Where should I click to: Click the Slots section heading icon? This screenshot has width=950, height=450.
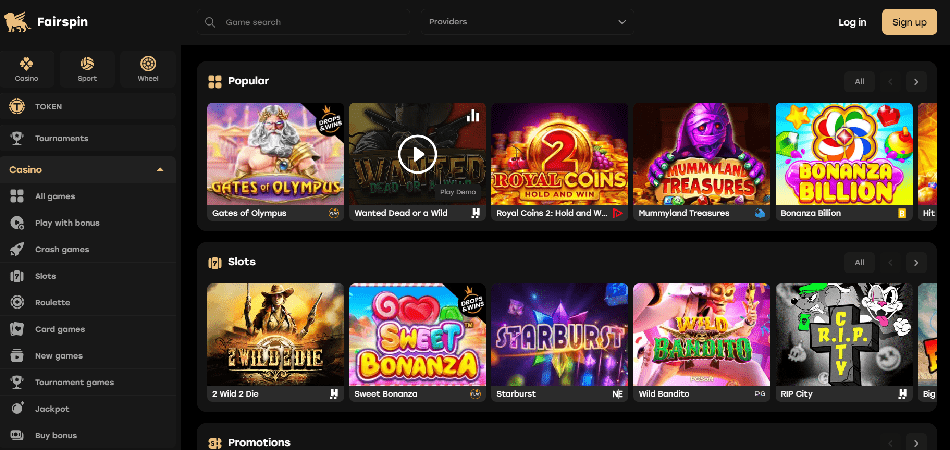214,262
